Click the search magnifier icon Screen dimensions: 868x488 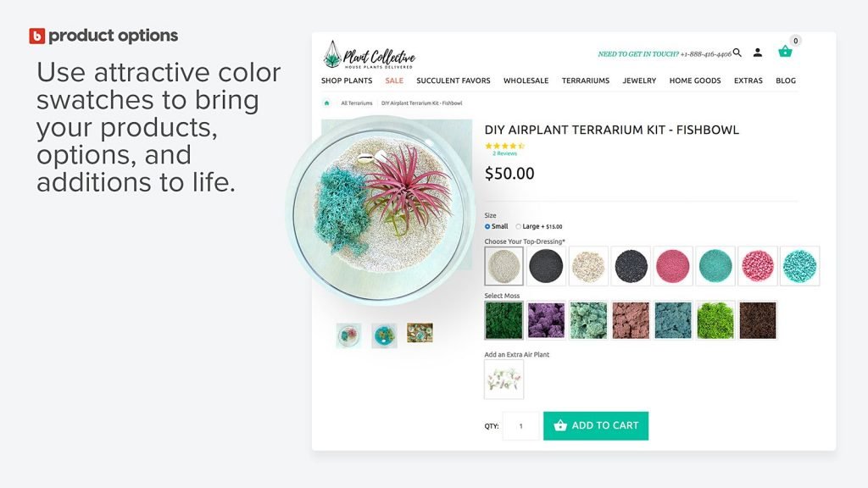(737, 53)
